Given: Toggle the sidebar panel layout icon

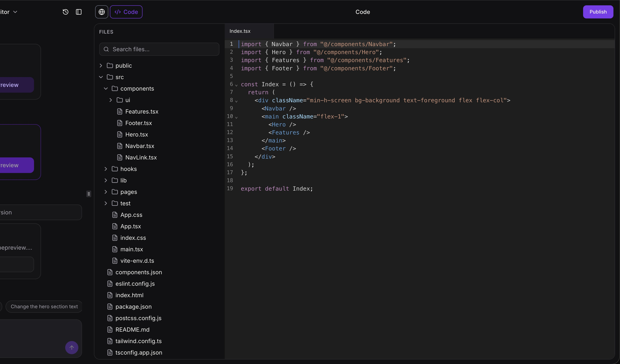Looking at the screenshot, I should pyautogui.click(x=79, y=12).
